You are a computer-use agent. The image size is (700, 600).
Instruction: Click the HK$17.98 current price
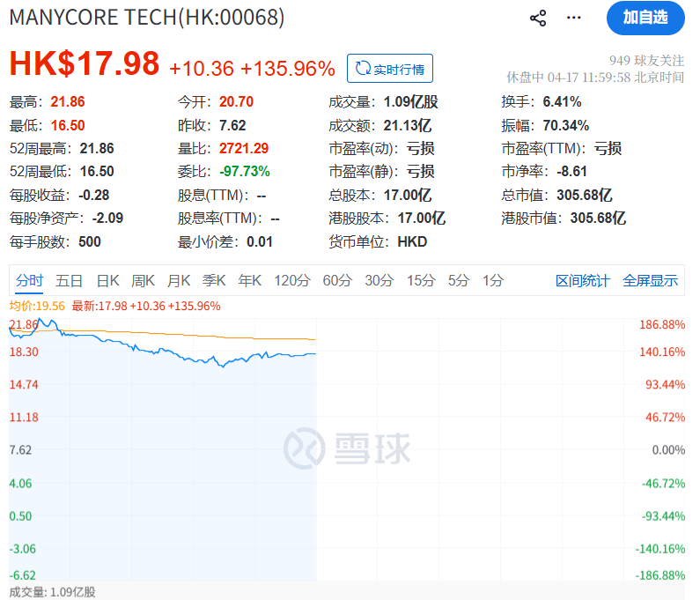pos(85,63)
